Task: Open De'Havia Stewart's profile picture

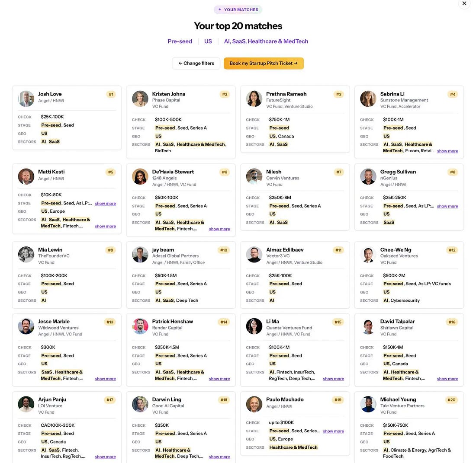Action: pos(140,176)
